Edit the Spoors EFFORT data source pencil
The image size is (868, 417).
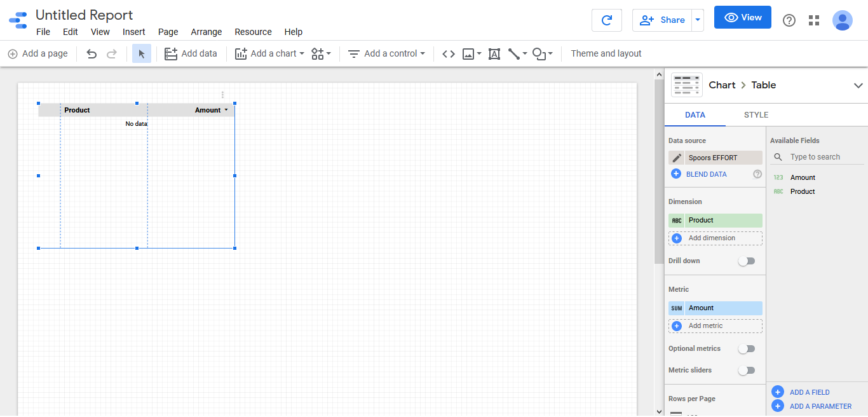point(677,158)
